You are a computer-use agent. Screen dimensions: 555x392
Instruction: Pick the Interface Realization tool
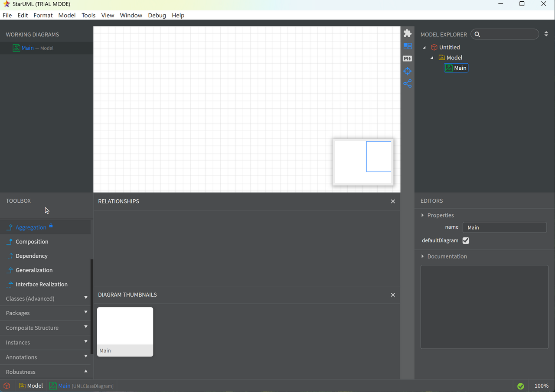[41, 285]
